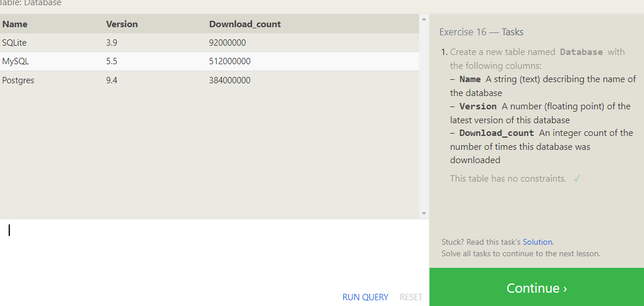644x306 pixels.
Task: Click the results scrollbar down arrow
Action: coord(424,213)
